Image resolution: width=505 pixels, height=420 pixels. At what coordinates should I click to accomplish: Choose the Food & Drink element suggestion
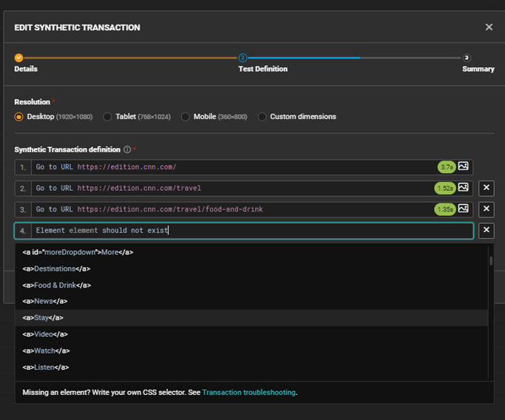point(56,285)
